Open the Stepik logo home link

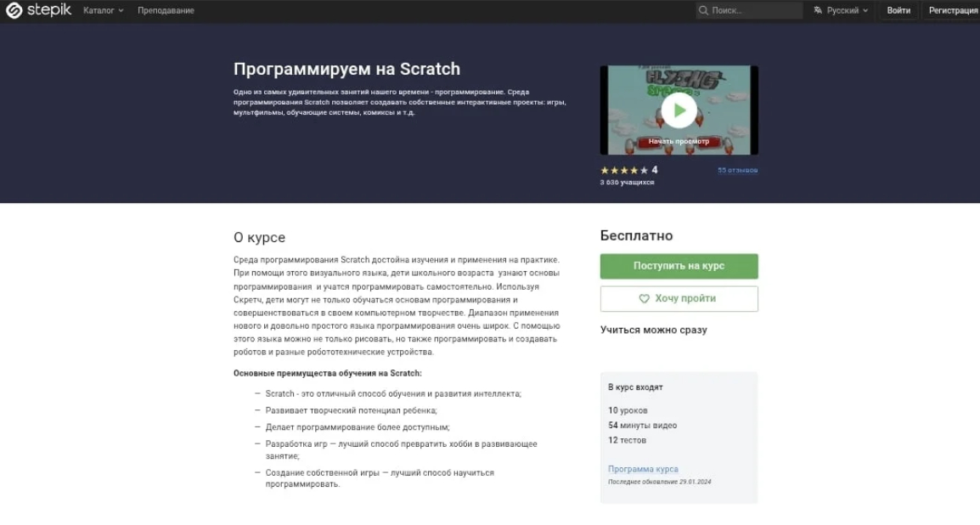pos(38,10)
